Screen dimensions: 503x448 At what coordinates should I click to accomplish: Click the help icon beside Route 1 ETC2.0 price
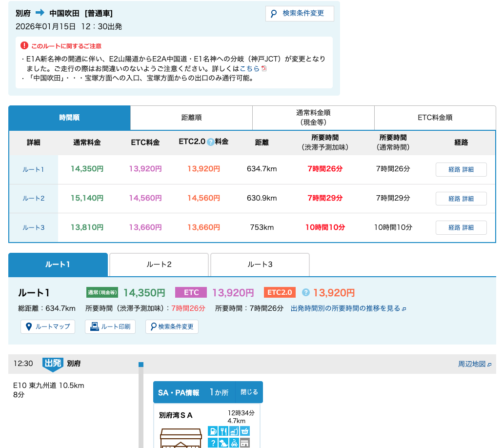[306, 292]
